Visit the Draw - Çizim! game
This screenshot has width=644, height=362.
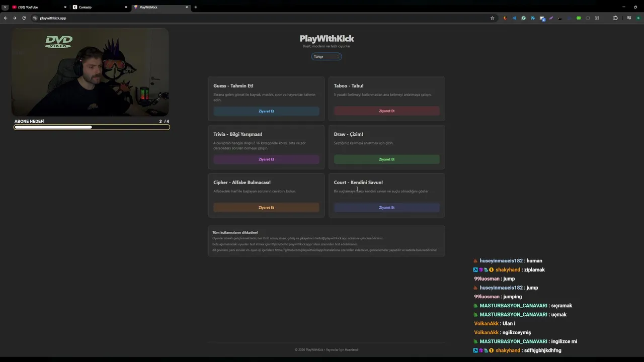pyautogui.click(x=386, y=159)
